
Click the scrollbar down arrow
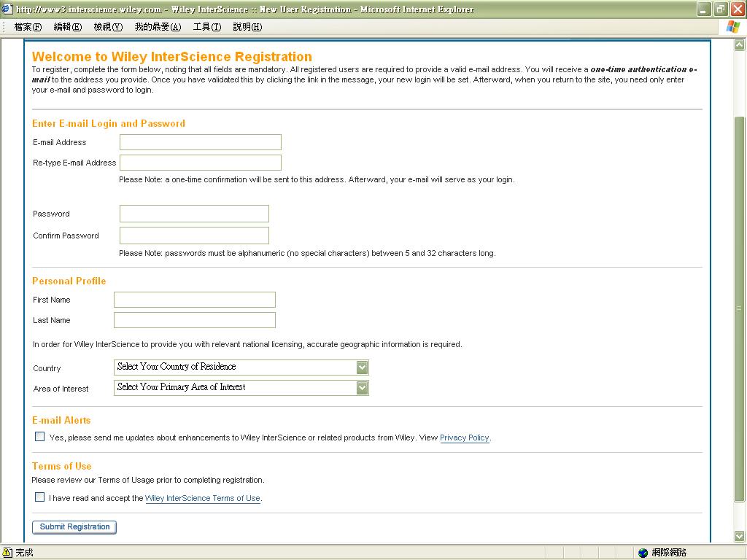(739, 536)
